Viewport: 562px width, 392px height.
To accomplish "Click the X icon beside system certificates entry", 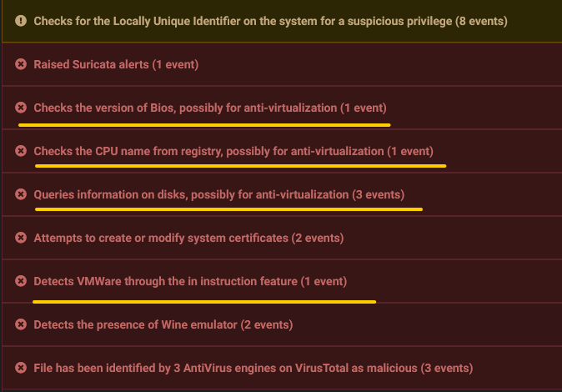I will tap(21, 238).
